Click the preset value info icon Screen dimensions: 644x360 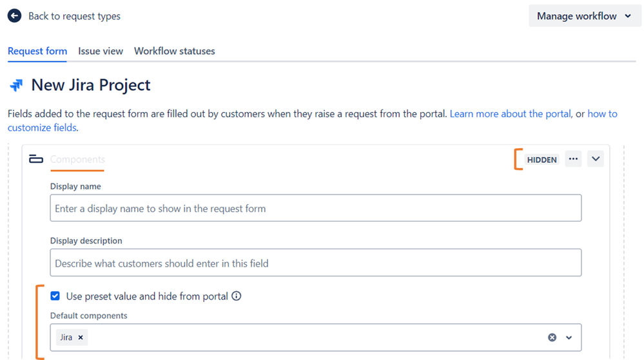[x=236, y=296]
